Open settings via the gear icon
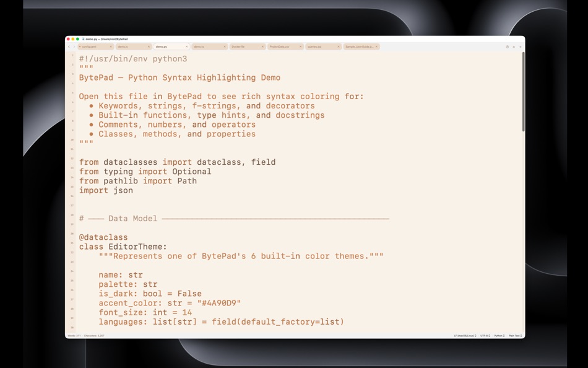The width and height of the screenshot is (588, 368). [x=506, y=46]
